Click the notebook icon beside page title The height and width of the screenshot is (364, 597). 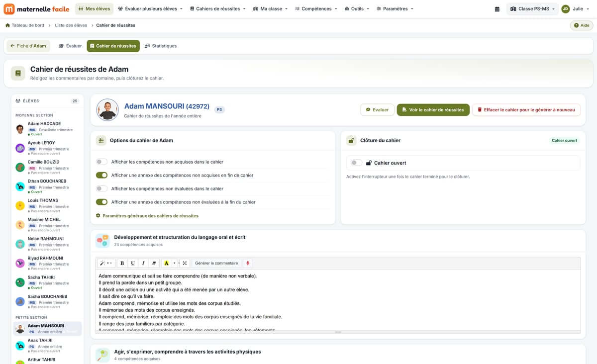point(18,73)
